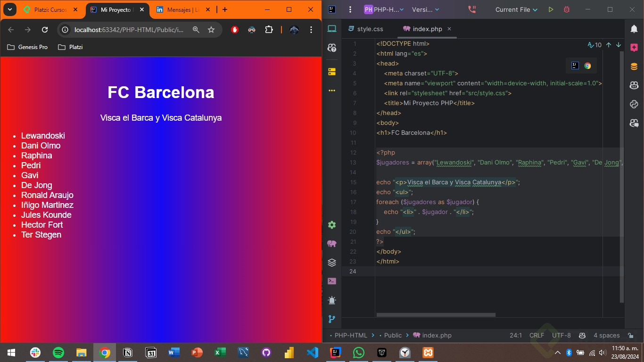Open page in built-in preview from editor popup
Screen dimensions: 644x362
tap(575, 66)
